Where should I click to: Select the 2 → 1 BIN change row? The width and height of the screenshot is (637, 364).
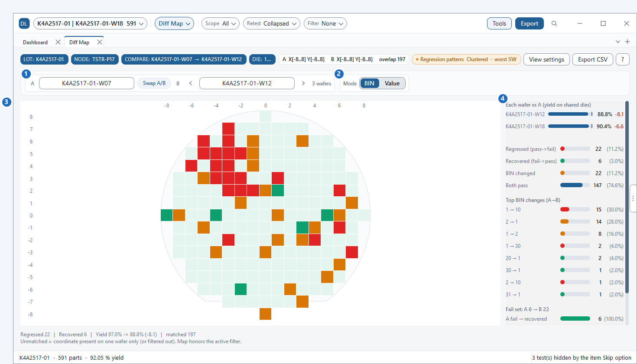pyautogui.click(x=565, y=221)
